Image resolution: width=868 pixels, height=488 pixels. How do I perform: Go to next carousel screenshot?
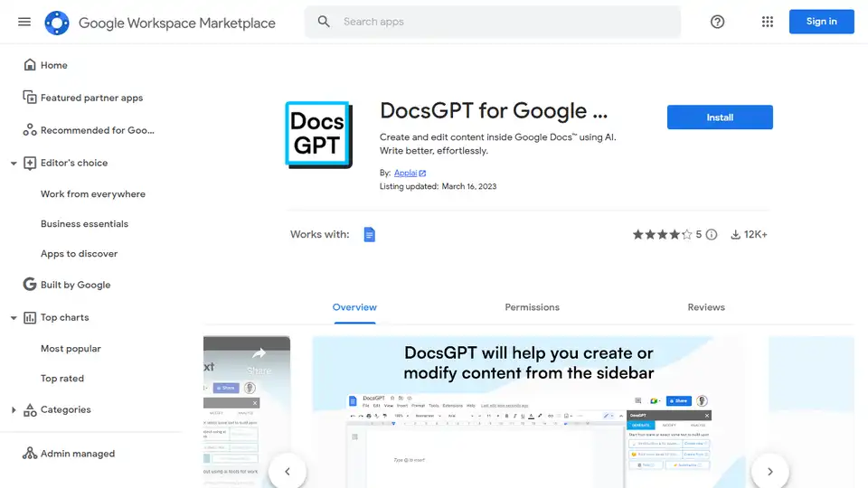coord(770,472)
